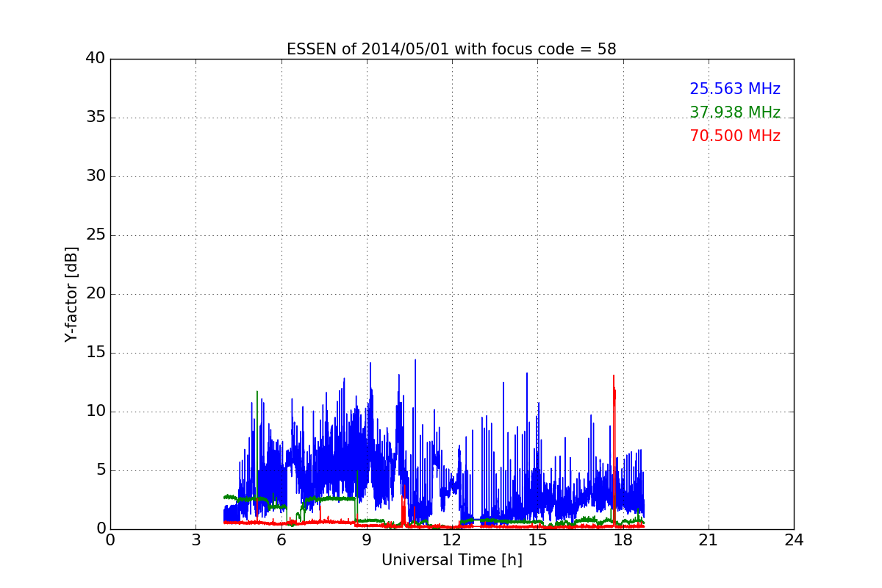882x588 pixels.
Task: Click y-axis tick value 30
Action: point(96,176)
